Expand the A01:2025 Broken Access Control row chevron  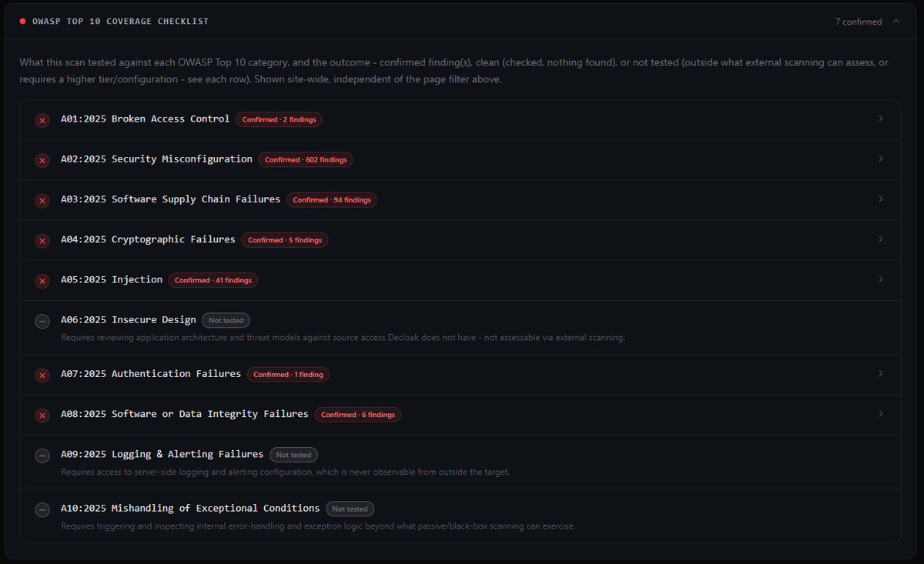click(x=881, y=118)
